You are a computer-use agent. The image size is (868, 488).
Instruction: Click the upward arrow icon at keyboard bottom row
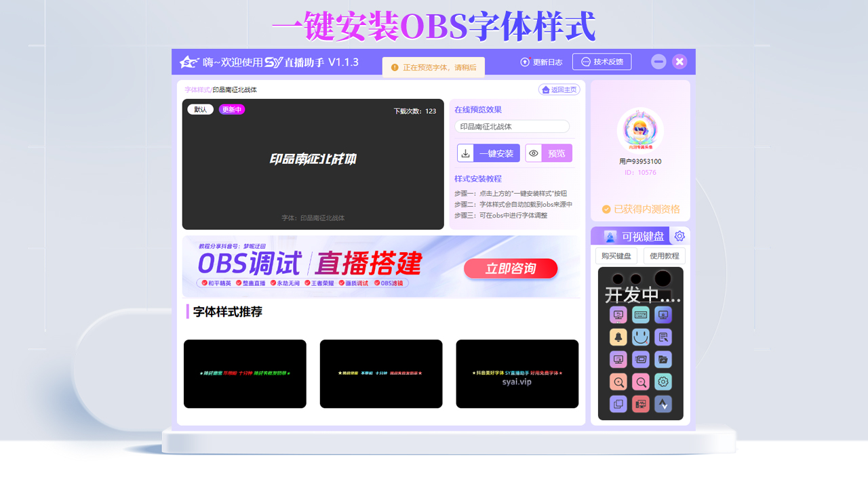(x=663, y=404)
